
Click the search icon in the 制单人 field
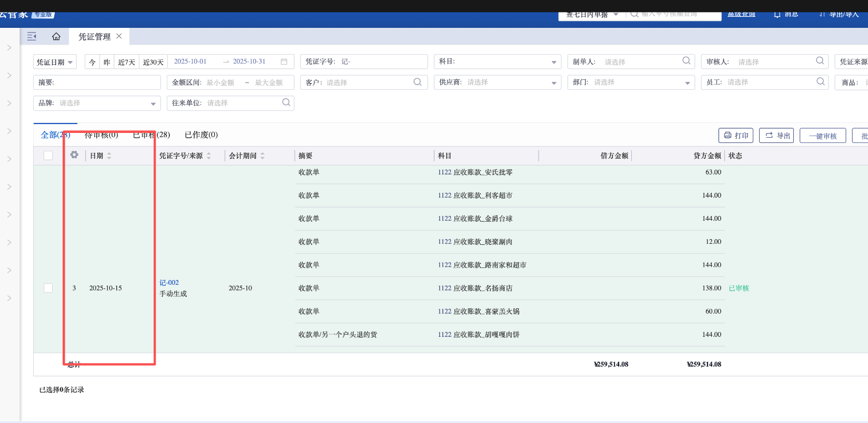[686, 61]
